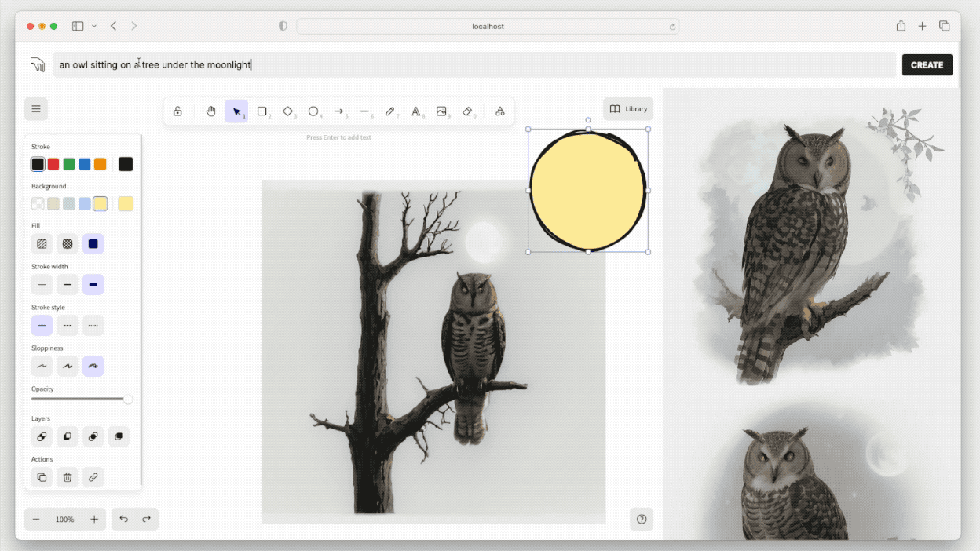Switch stroke style to dashed
This screenshot has width=980, height=551.
coord(68,326)
